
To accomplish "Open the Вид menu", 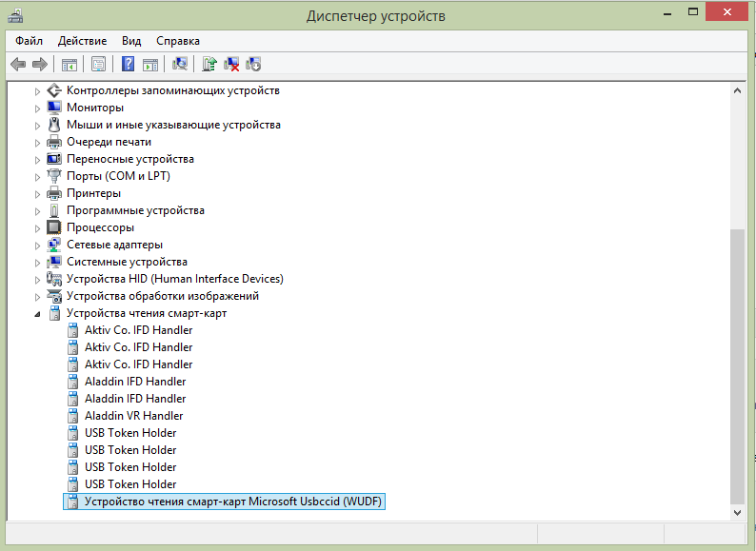I will 131,41.
